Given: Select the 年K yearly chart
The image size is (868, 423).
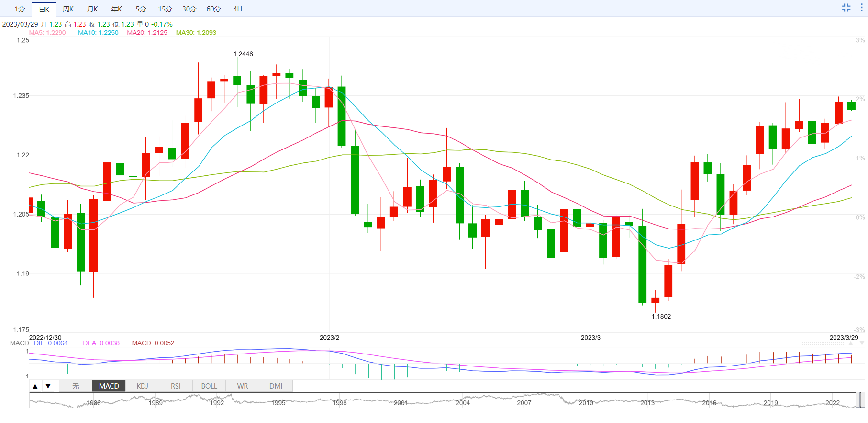Looking at the screenshot, I should pyautogui.click(x=117, y=9).
